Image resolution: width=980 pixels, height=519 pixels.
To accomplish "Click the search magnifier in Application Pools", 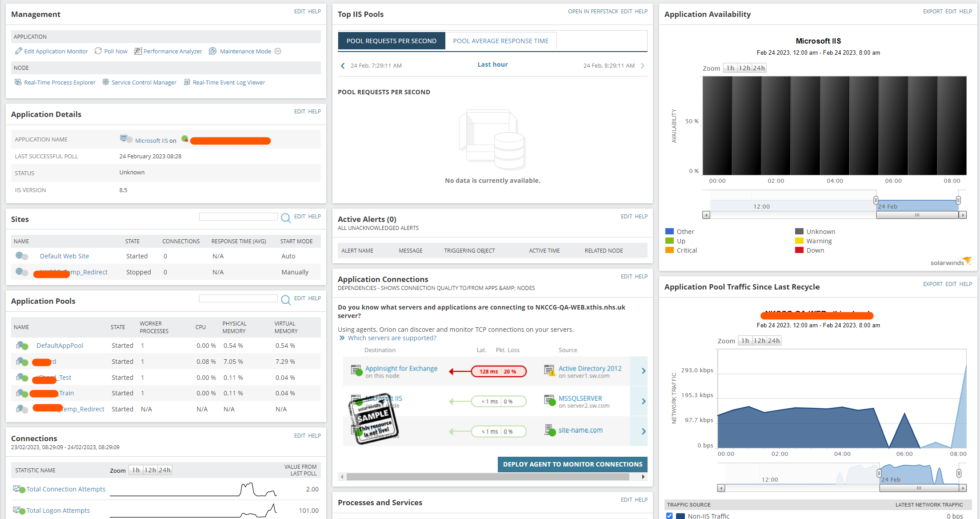I will click(286, 299).
